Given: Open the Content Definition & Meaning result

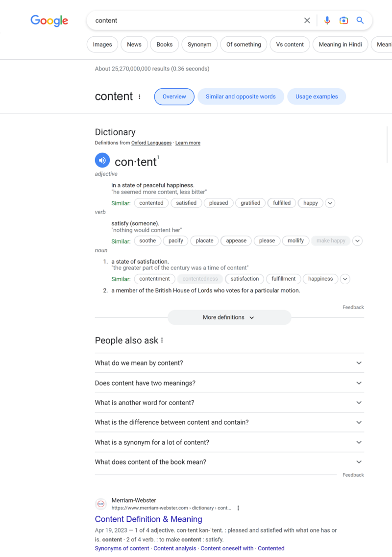Looking at the screenshot, I should pyautogui.click(x=148, y=519).
